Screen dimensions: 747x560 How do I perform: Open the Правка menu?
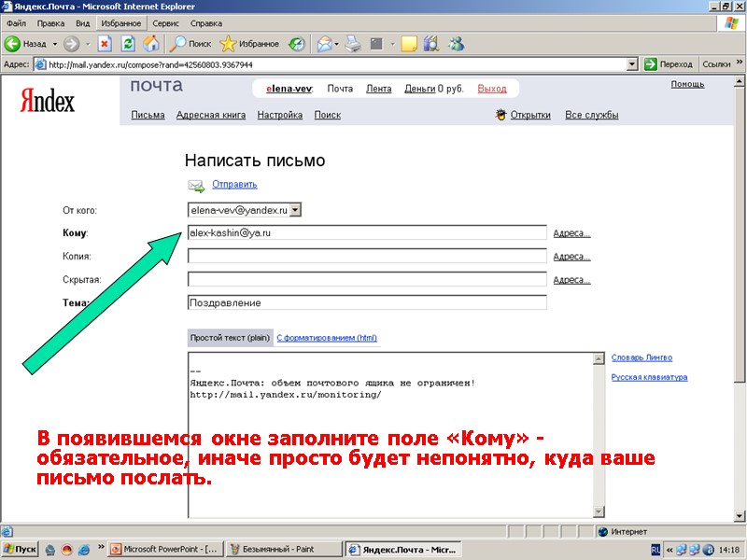click(x=50, y=22)
